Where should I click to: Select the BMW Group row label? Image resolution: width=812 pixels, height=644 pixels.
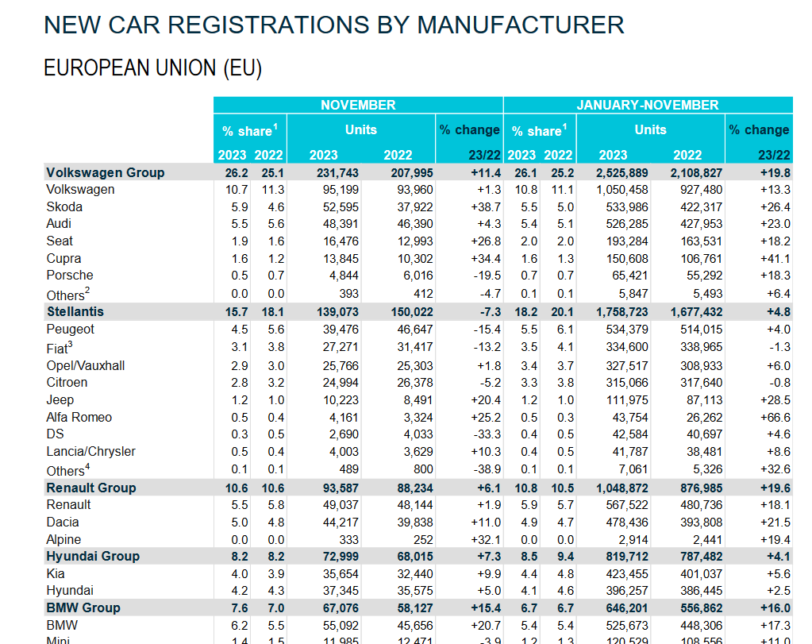(83, 607)
